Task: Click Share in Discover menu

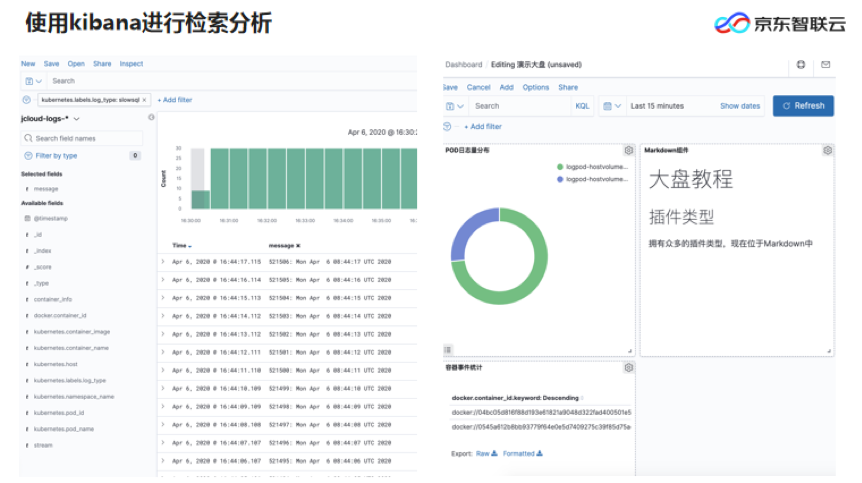Action: point(102,64)
